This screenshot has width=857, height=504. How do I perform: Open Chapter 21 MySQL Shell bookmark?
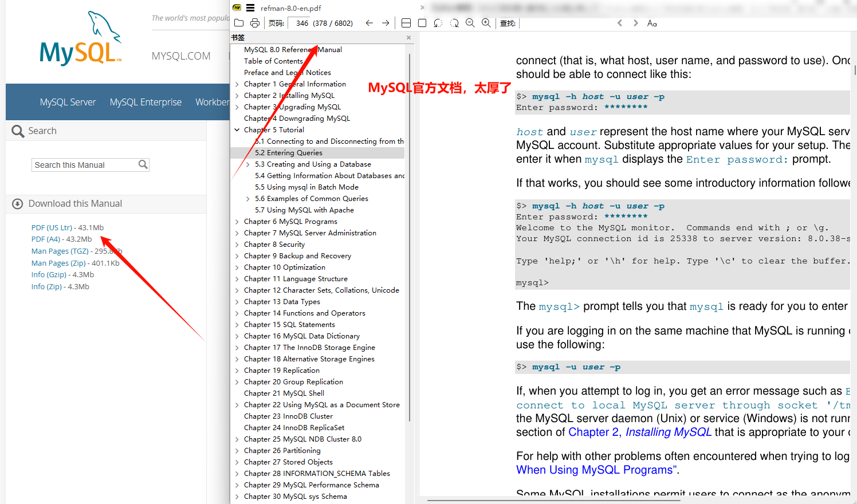[x=284, y=393]
